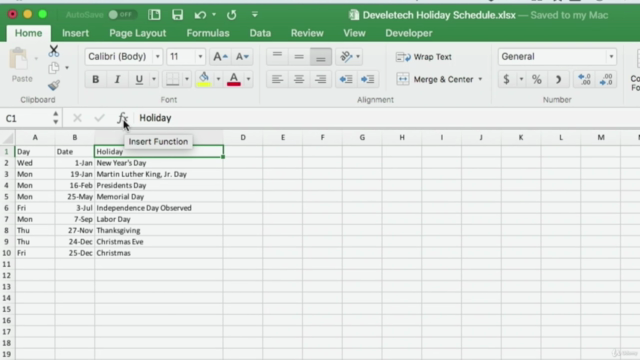Click the formula bar showing Holiday
The width and height of the screenshot is (640, 360).
(x=388, y=118)
